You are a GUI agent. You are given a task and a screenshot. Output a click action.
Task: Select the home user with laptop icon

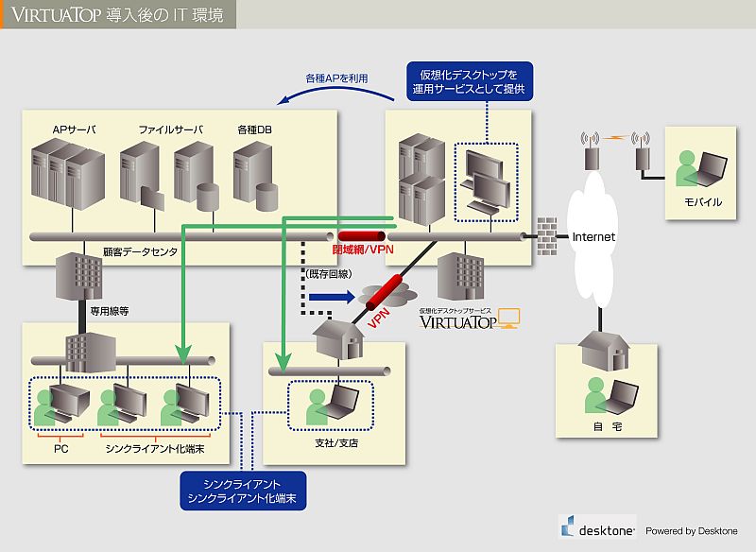[611, 396]
